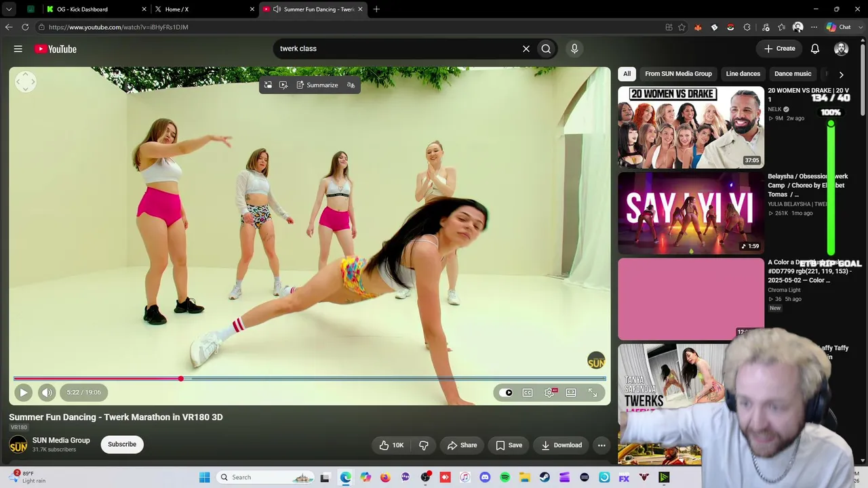Open the tab search dropdown arrow
This screenshot has width=868, height=488.
tap(9, 9)
